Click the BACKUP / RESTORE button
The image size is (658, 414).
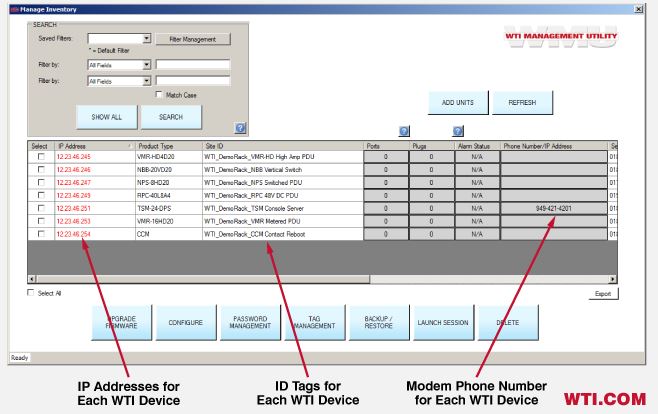(379, 322)
